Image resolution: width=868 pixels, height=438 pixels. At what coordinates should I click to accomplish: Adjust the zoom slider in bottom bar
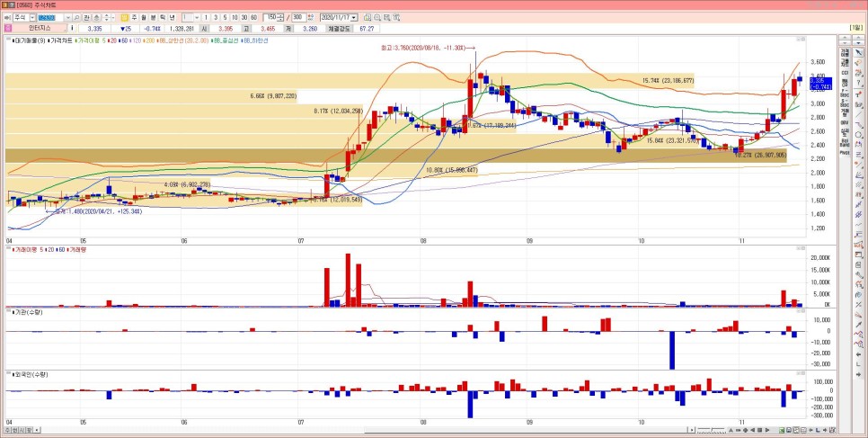pyautogui.click(x=712, y=430)
